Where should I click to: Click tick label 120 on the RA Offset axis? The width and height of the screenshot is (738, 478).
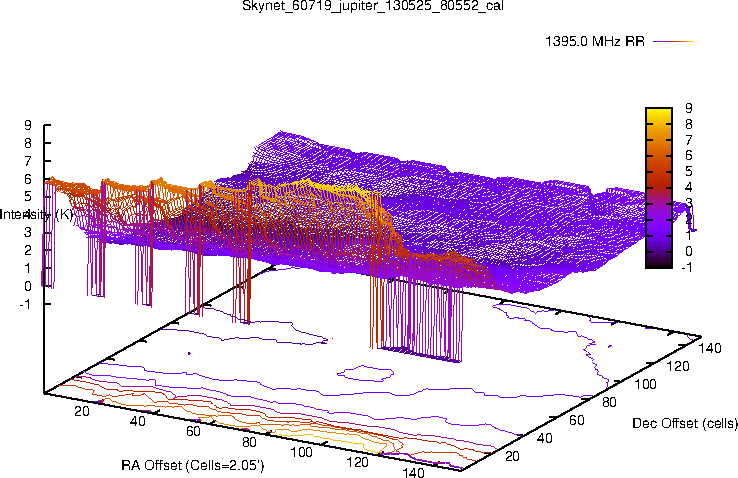(x=357, y=462)
